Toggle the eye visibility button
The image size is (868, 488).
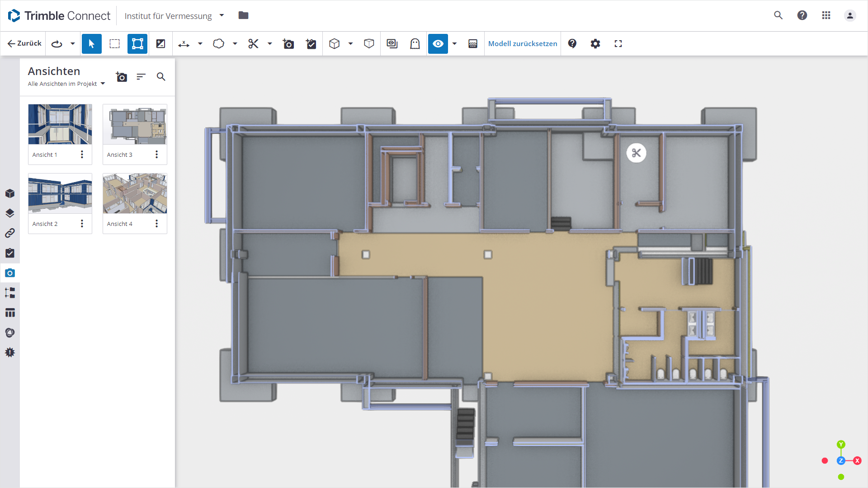438,44
